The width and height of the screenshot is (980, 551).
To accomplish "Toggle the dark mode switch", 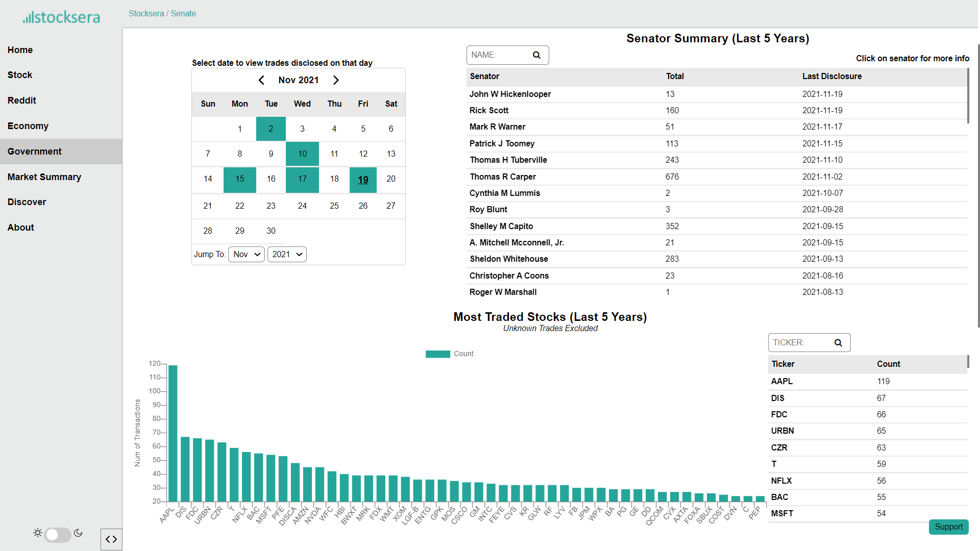I will 58,535.
